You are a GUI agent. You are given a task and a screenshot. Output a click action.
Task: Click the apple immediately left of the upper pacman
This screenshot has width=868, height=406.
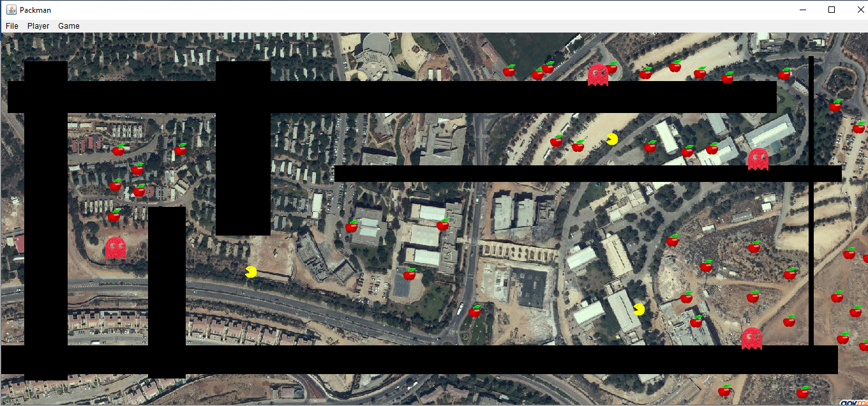[578, 146]
